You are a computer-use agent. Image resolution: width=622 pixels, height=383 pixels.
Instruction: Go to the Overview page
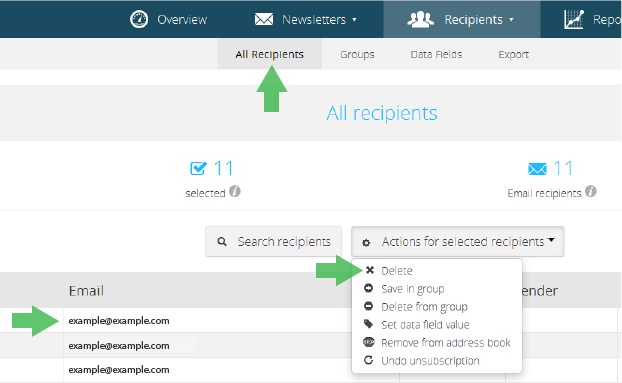[x=169, y=19]
